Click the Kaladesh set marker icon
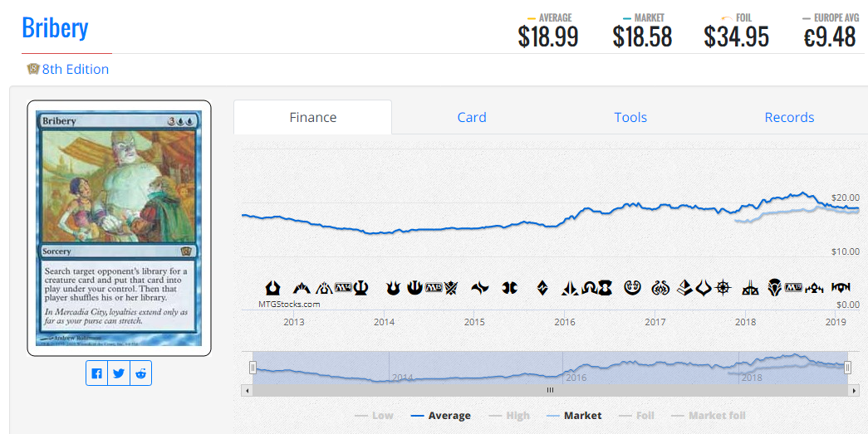 [632, 288]
